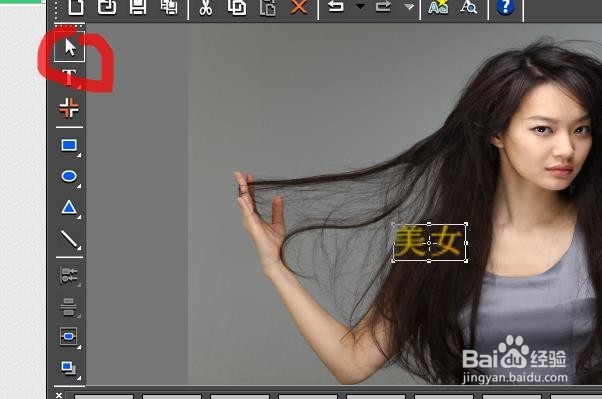Select the Triangle shape tool
Image resolution: width=602 pixels, height=399 pixels.
pyautogui.click(x=69, y=208)
